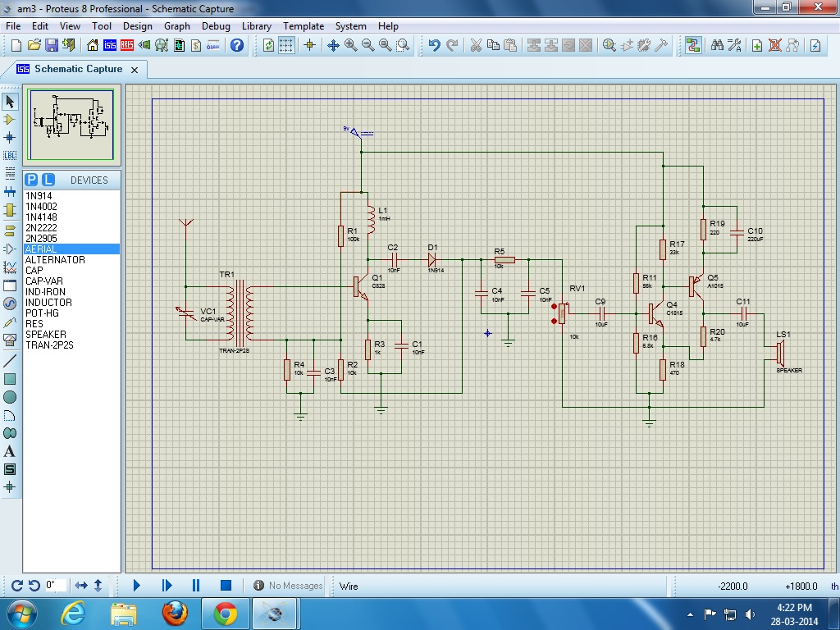Click the Search and Tag binoculars icon

717,45
